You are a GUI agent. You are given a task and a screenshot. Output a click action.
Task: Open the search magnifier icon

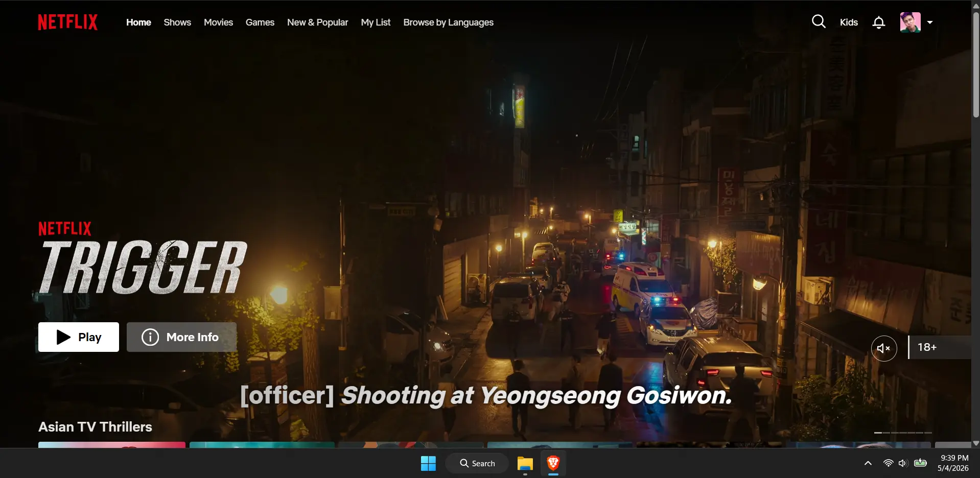[819, 21]
